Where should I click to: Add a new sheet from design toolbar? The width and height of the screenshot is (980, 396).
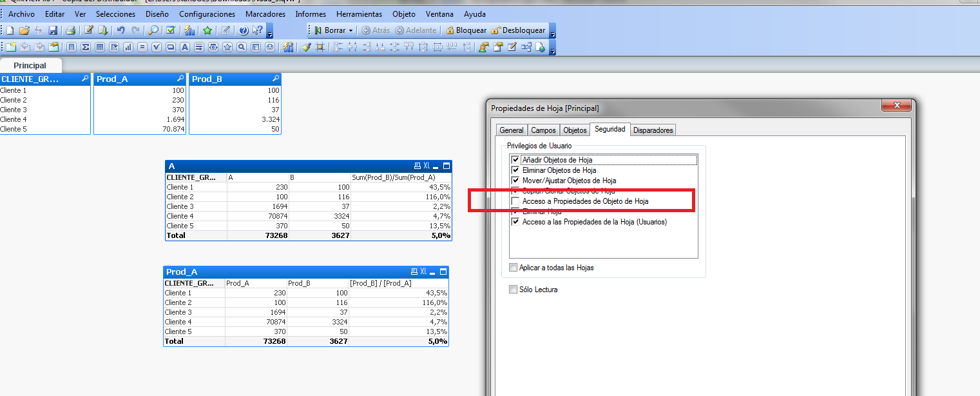pos(11,47)
